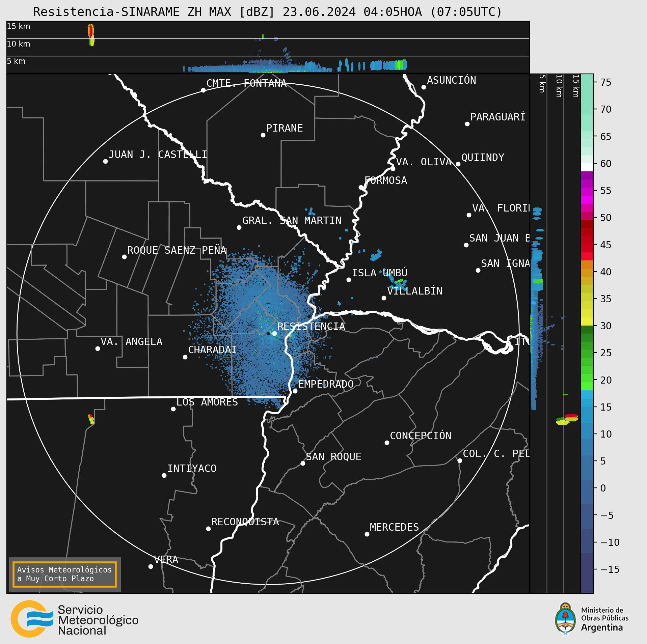
Task: Click the MERCEDES label
Action: coord(394,527)
